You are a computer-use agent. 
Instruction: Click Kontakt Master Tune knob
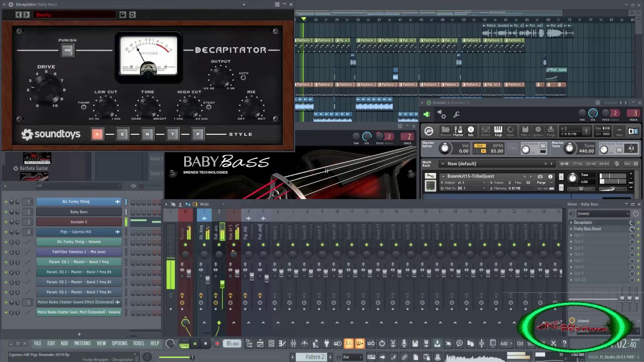pos(569,148)
